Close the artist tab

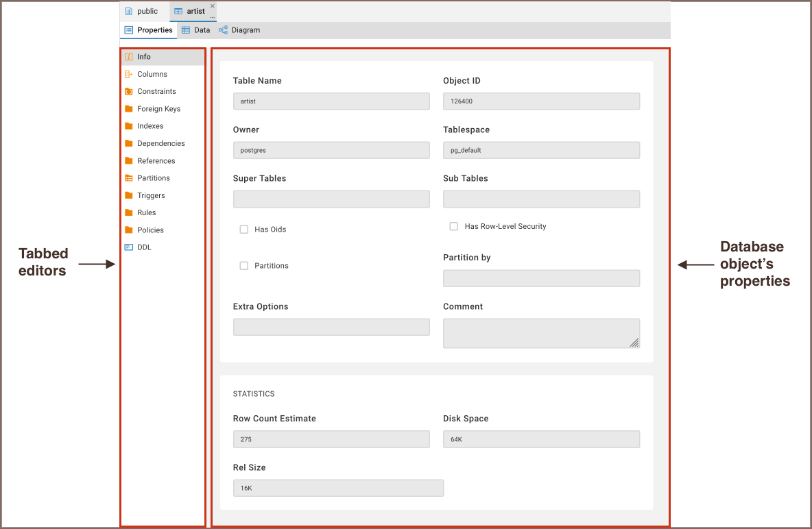pyautogui.click(x=212, y=5)
